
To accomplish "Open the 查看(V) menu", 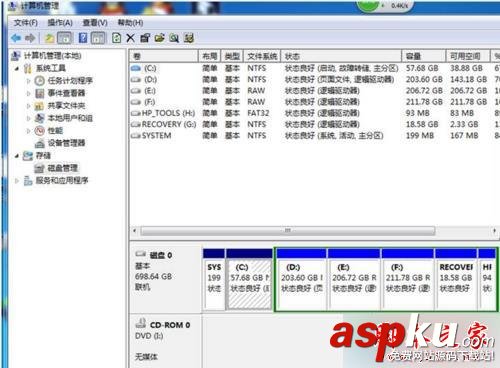I will point(95,23).
